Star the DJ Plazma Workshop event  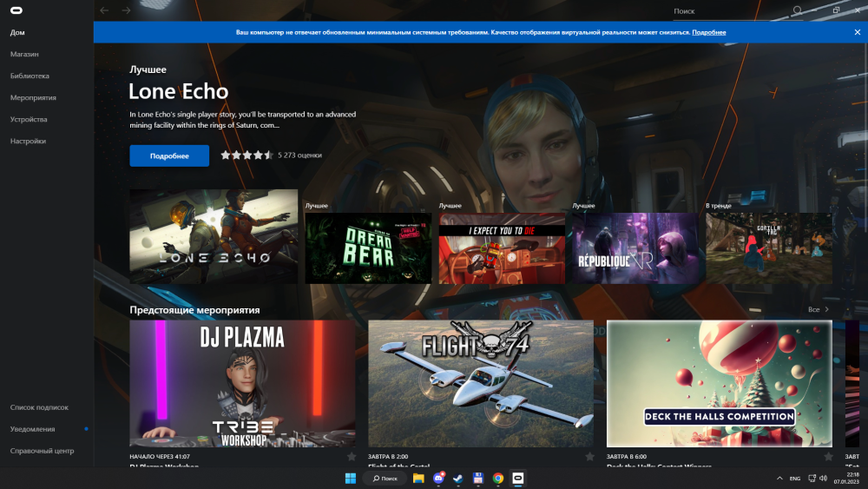pyautogui.click(x=352, y=456)
